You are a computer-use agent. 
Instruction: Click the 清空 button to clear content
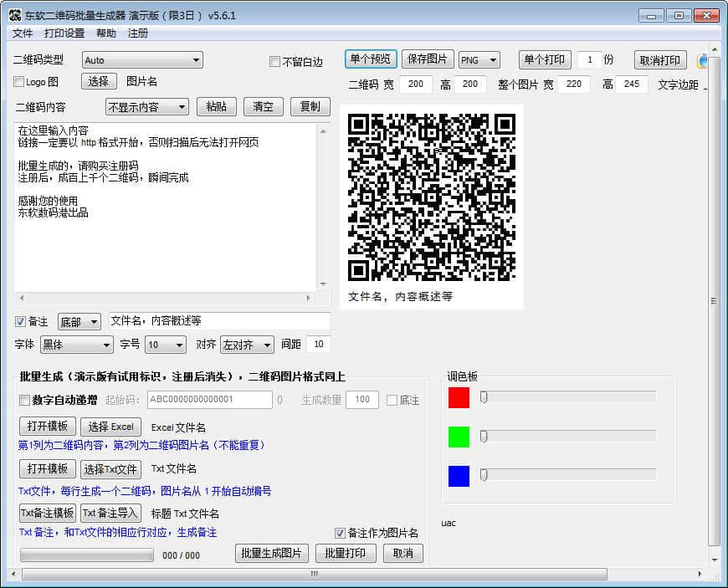[263, 107]
